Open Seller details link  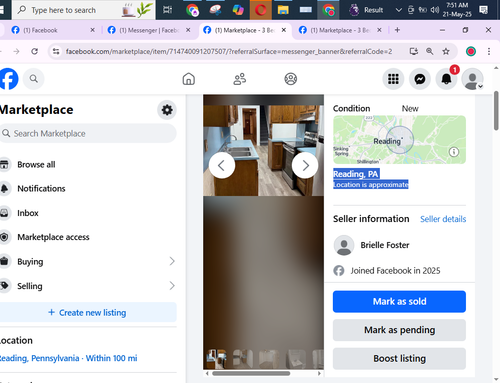tap(443, 219)
